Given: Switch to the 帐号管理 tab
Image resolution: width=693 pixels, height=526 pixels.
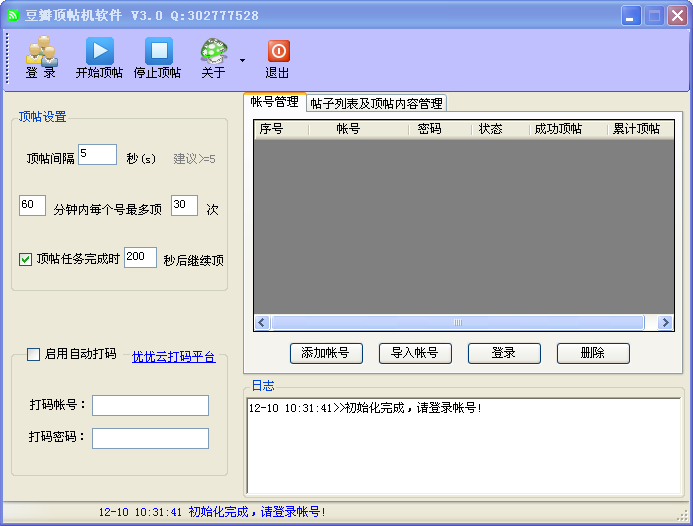Looking at the screenshot, I should (x=274, y=102).
